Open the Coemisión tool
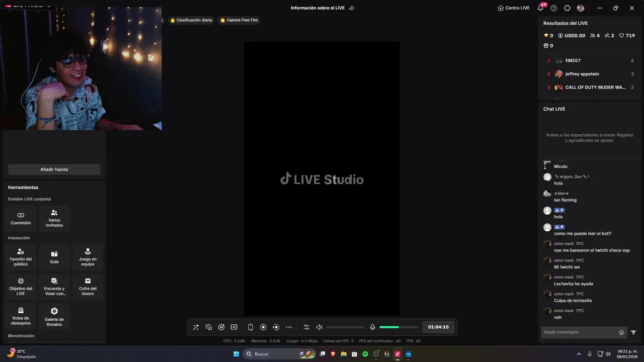Screen dimensions: 644x362 coord(21,219)
